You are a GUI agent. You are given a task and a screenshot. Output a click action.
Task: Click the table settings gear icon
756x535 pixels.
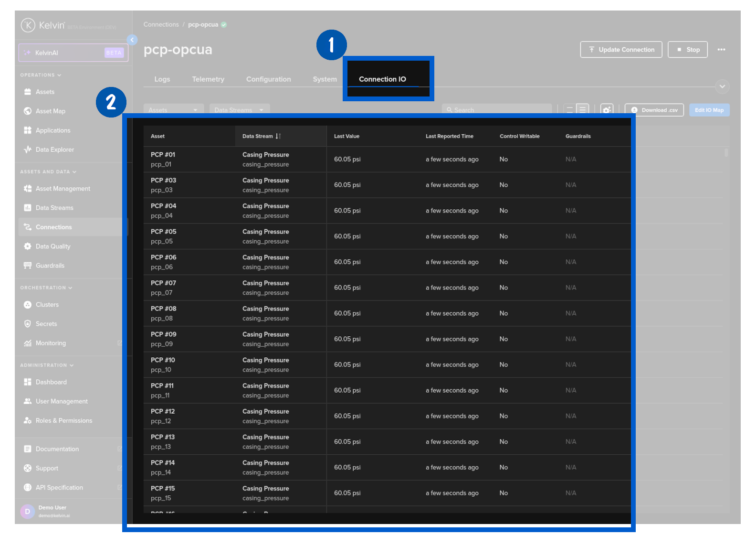coord(607,110)
